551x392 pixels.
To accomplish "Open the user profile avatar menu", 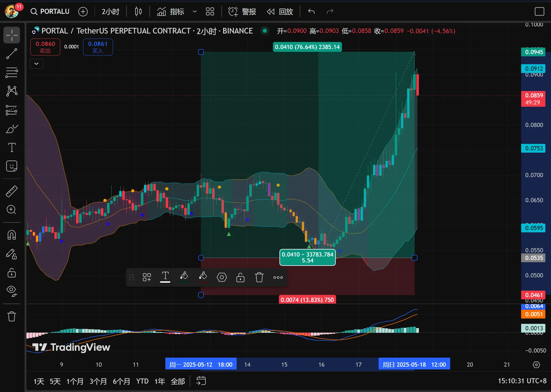I will click(12, 11).
